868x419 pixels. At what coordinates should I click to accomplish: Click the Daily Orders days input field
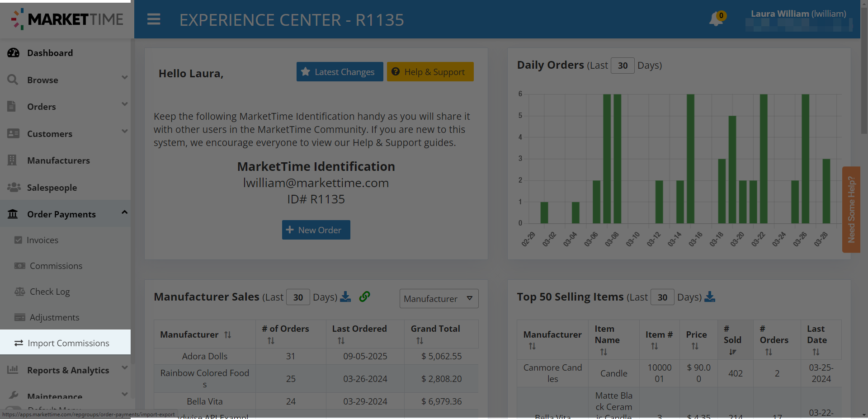623,66
